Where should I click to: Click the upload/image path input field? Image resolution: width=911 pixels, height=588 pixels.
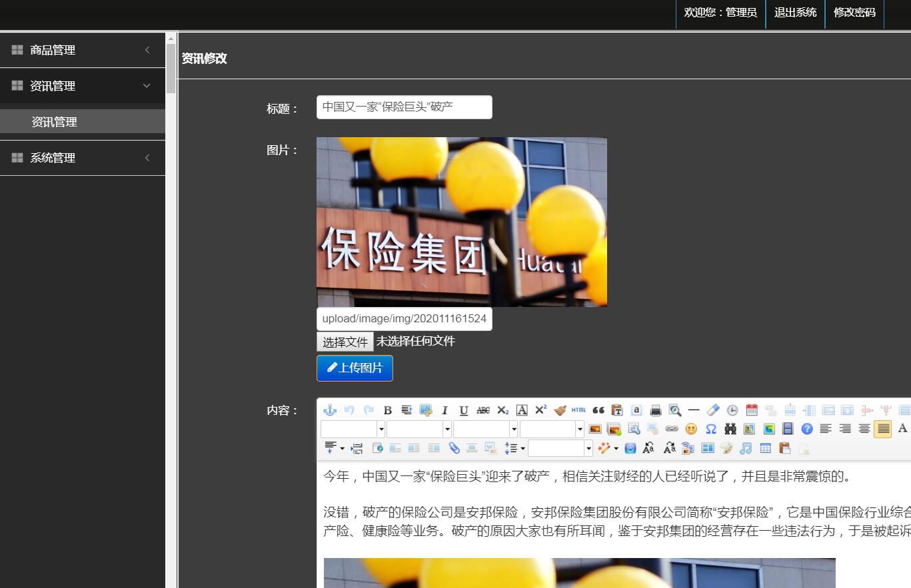pyautogui.click(x=405, y=318)
